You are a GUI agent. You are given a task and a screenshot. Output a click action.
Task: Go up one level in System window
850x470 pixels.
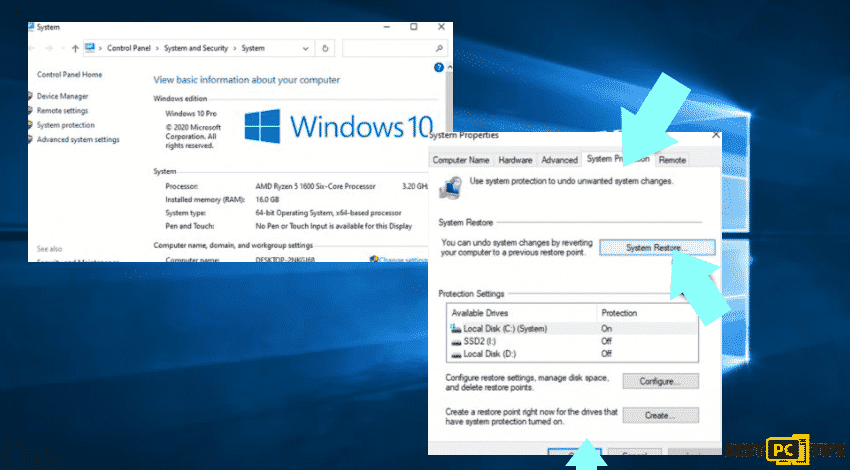[x=75, y=48]
